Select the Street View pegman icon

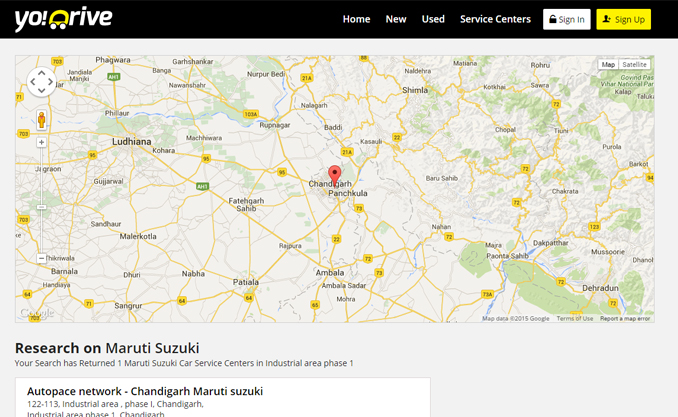[42, 120]
